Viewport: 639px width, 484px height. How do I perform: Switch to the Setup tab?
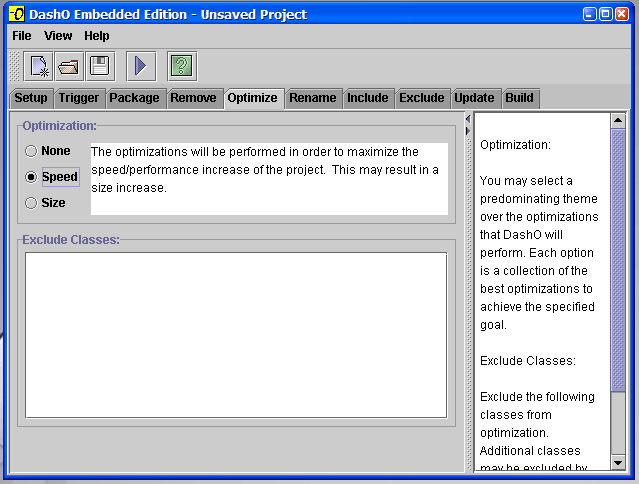(x=31, y=98)
